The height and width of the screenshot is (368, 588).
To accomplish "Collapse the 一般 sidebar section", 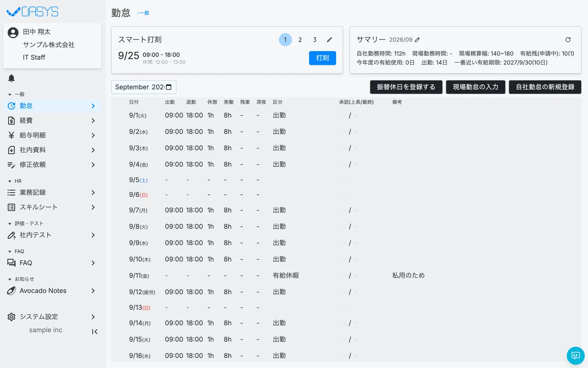I will [10, 94].
